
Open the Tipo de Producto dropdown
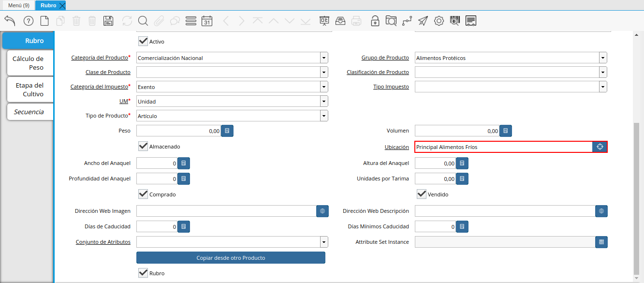pos(324,116)
